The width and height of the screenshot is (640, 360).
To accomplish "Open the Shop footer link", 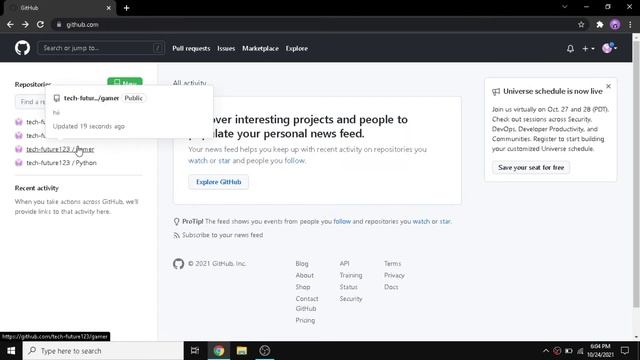I will (303, 287).
